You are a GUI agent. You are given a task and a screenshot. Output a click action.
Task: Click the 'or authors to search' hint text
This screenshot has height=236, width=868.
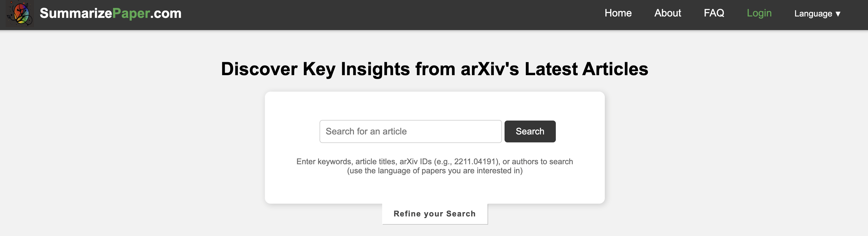(x=537, y=161)
